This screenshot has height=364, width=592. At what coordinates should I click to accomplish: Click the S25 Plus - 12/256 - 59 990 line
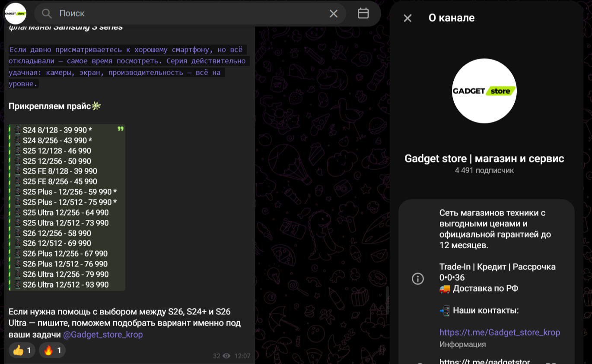click(x=66, y=192)
